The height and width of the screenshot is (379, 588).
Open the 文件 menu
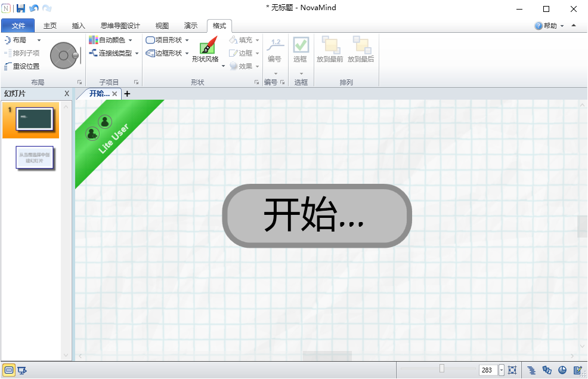18,26
